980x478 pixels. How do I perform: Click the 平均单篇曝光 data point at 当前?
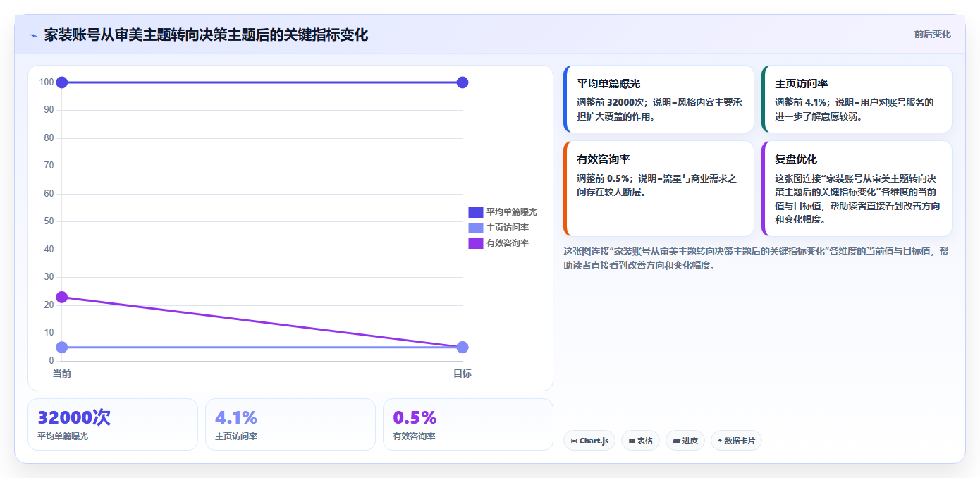[61, 82]
